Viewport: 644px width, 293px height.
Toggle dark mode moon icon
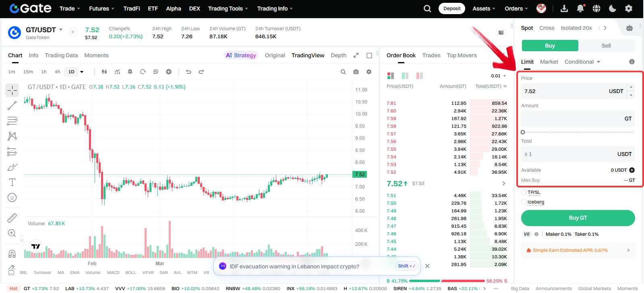coord(613,8)
